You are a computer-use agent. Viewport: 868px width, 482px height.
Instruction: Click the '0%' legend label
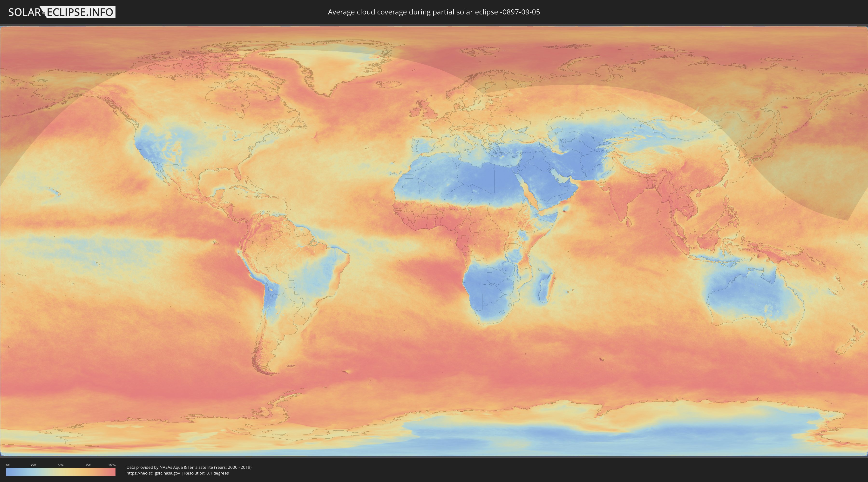pos(8,465)
